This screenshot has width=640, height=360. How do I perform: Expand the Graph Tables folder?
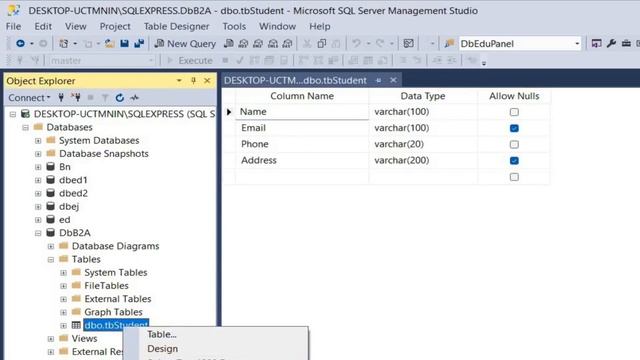click(x=63, y=312)
